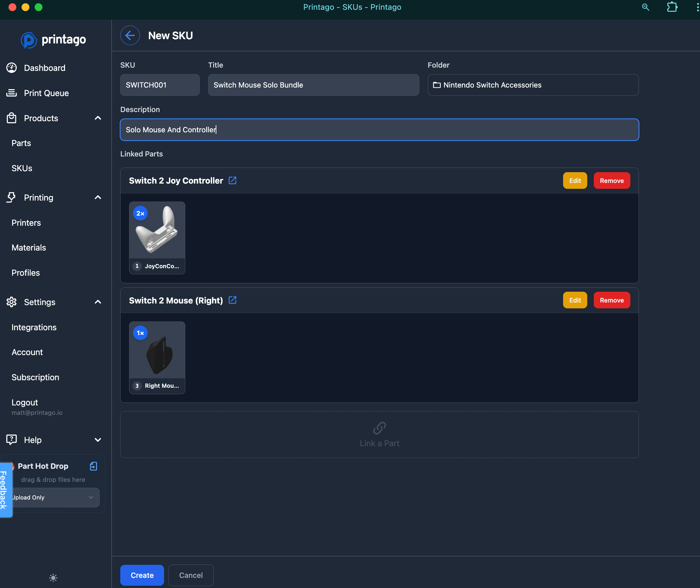Viewport: 700px width, 588px height.
Task: Open the Nintendo Switch Accessories folder selector
Action: click(x=533, y=85)
